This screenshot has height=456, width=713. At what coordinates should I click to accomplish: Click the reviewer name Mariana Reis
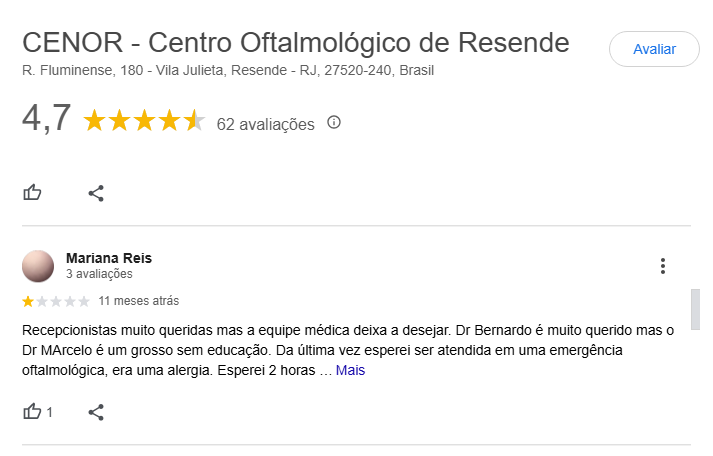pyautogui.click(x=109, y=258)
